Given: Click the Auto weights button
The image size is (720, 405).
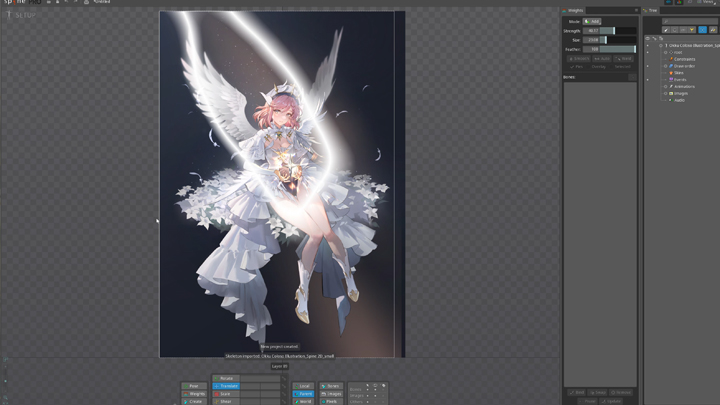Looking at the screenshot, I should (x=602, y=59).
